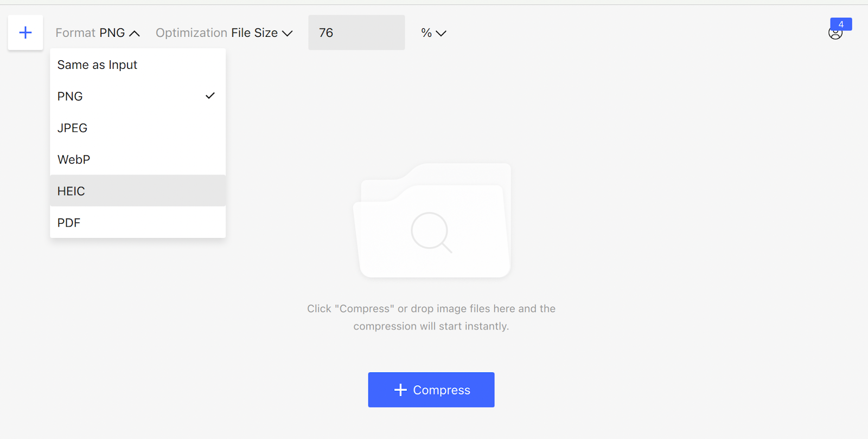
Task: Open the user account profile icon
Action: (x=835, y=34)
